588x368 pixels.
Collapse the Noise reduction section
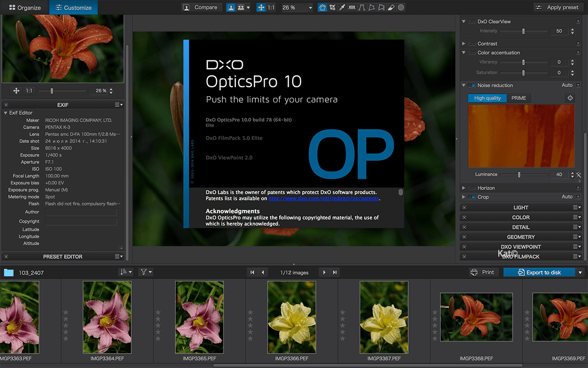pyautogui.click(x=464, y=85)
